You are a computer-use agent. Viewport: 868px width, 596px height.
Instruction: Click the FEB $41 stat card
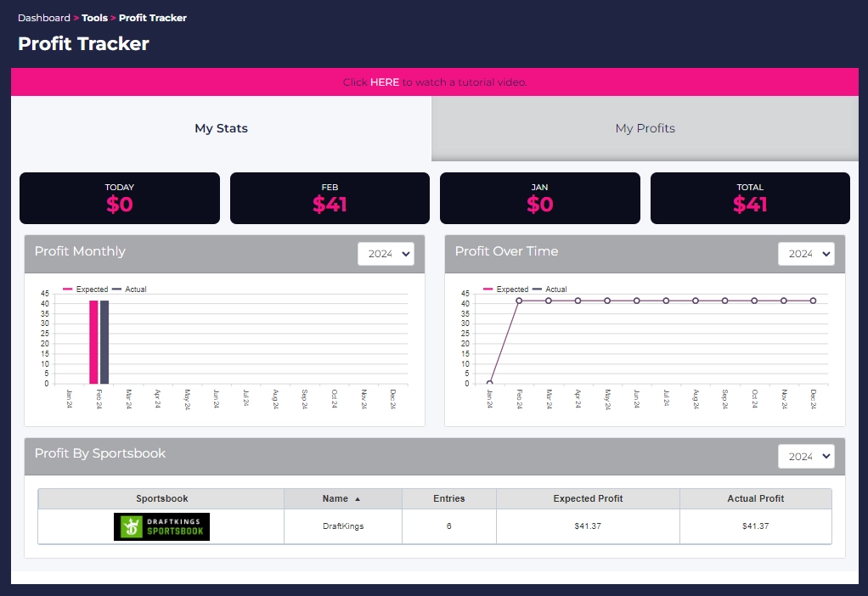330,198
